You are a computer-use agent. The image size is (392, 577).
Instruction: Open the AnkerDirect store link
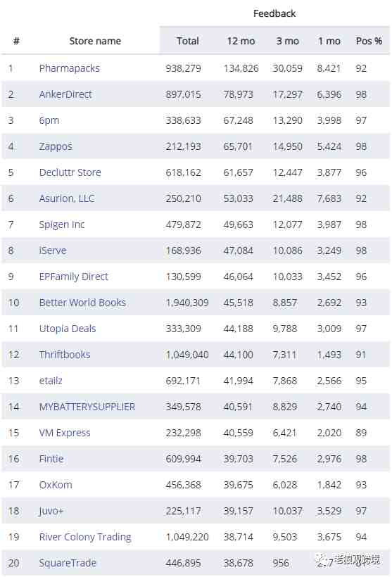[x=65, y=94]
